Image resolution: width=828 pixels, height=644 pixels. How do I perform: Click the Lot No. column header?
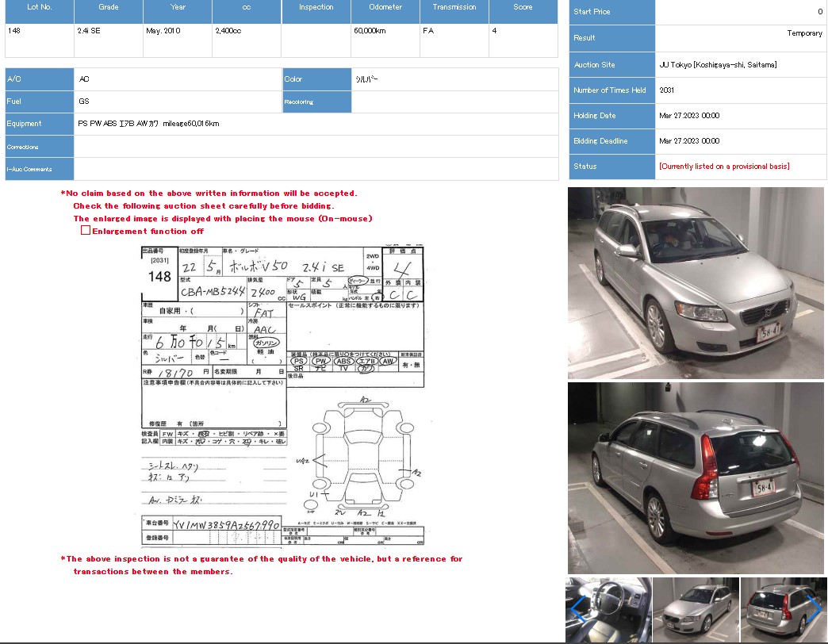point(39,7)
